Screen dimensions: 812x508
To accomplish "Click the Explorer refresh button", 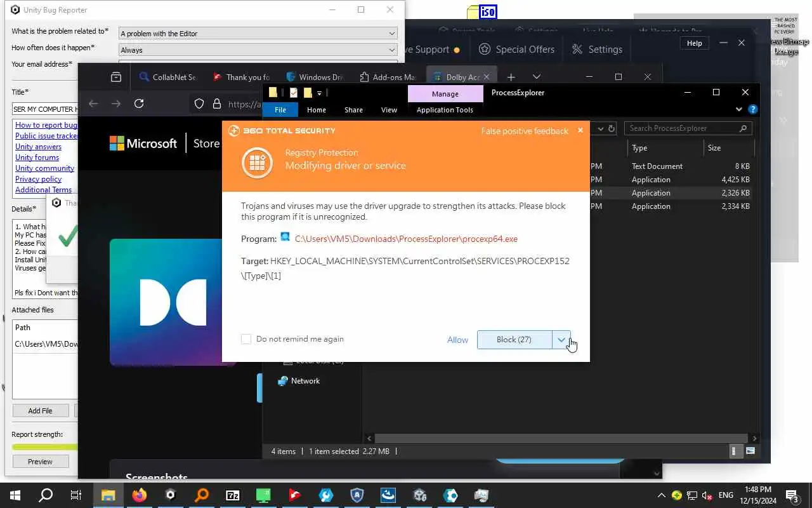I will pyautogui.click(x=612, y=128).
